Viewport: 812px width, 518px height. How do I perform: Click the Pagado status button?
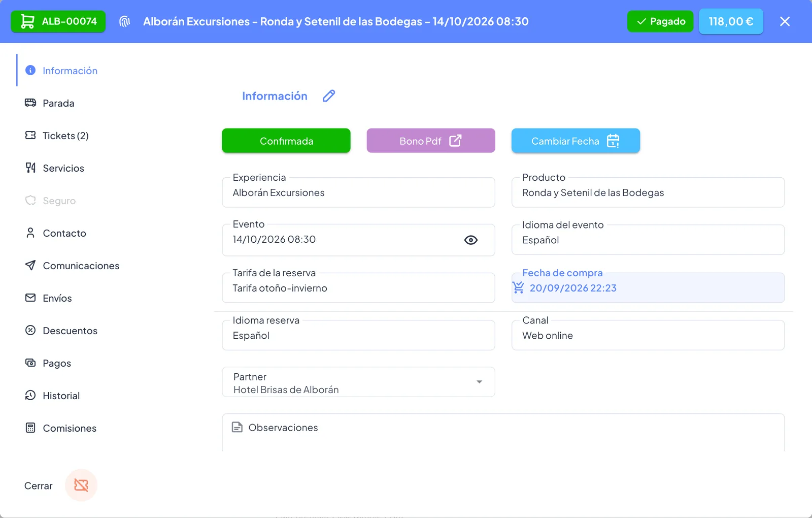(660, 21)
